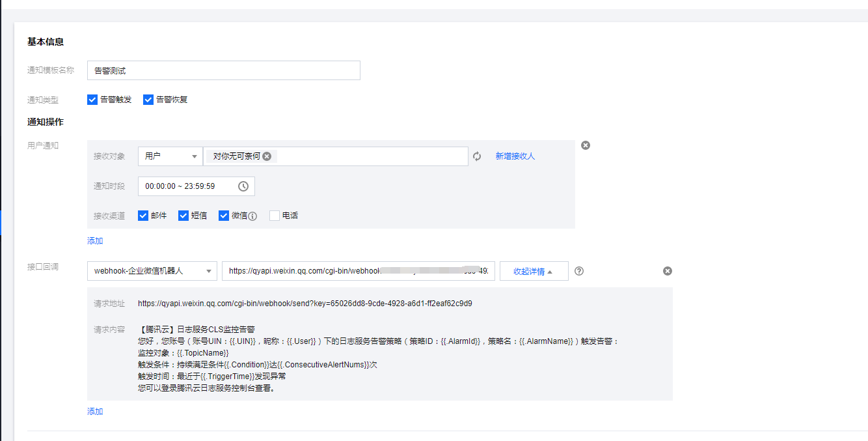
Task: Uncheck the 邮件 channel checkbox
Action: point(143,216)
